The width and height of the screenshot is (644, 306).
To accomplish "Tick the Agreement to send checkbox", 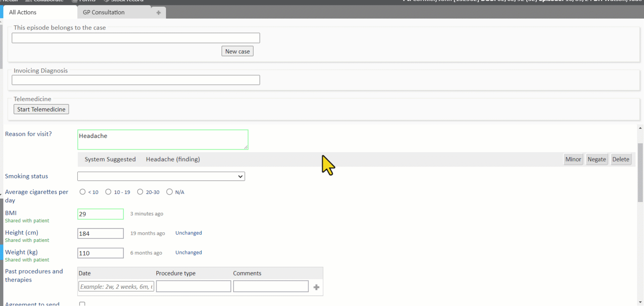I will (82, 304).
